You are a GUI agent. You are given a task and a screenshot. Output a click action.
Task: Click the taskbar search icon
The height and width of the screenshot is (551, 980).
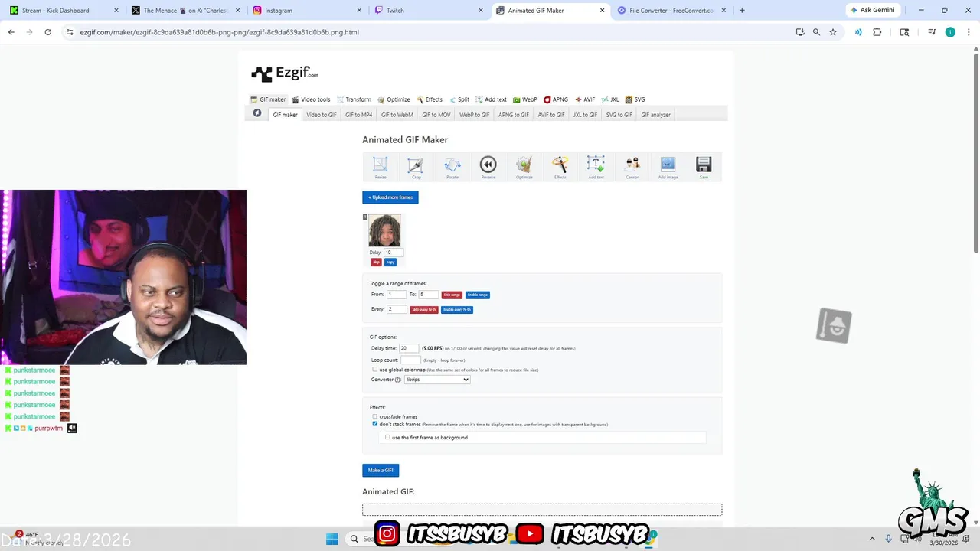[x=354, y=539]
